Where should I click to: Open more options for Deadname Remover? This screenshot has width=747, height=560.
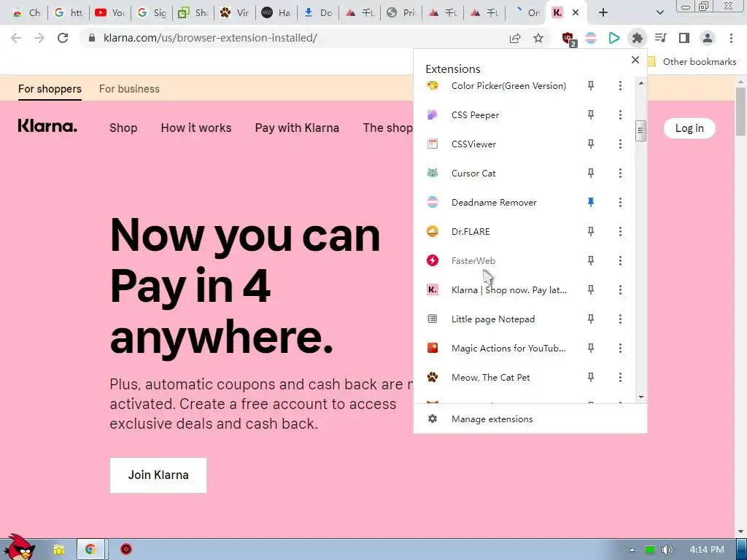pyautogui.click(x=620, y=203)
